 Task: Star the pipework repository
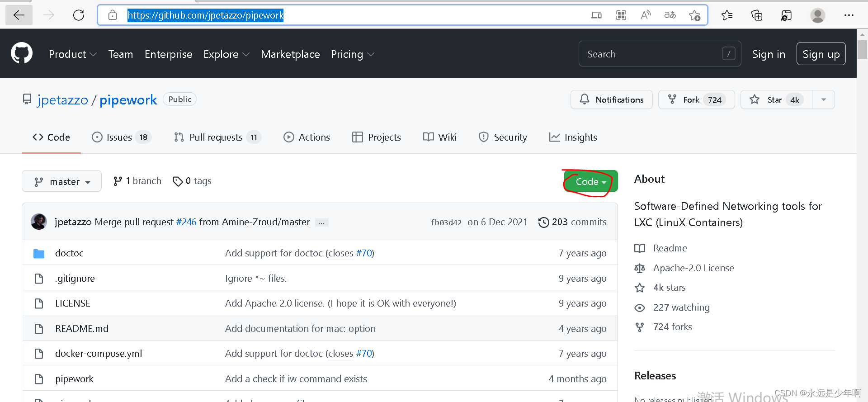776,99
